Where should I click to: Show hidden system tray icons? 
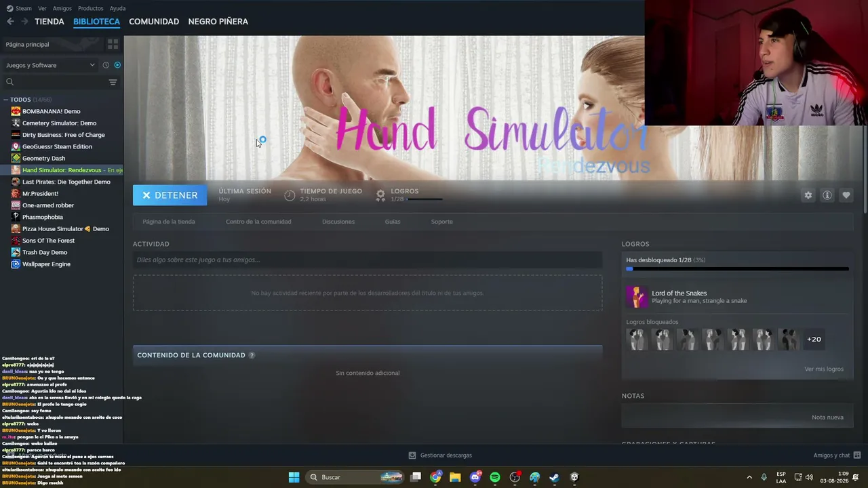point(749,477)
